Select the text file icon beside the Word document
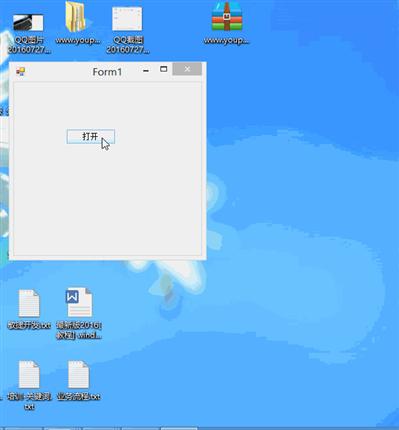Viewport: 399px width, 430px height. 29,303
